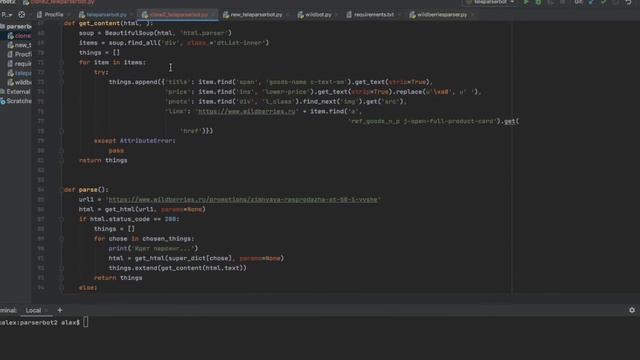Open the wildberries promotions URL in parse()

coord(242,200)
